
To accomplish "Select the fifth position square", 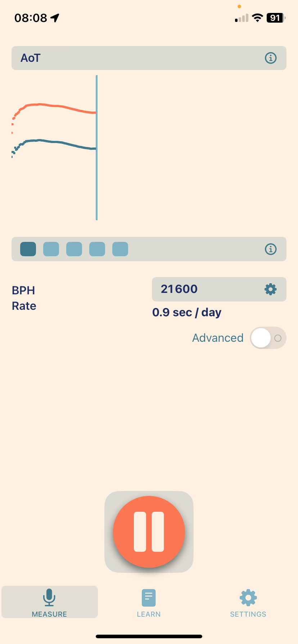I will (120, 249).
